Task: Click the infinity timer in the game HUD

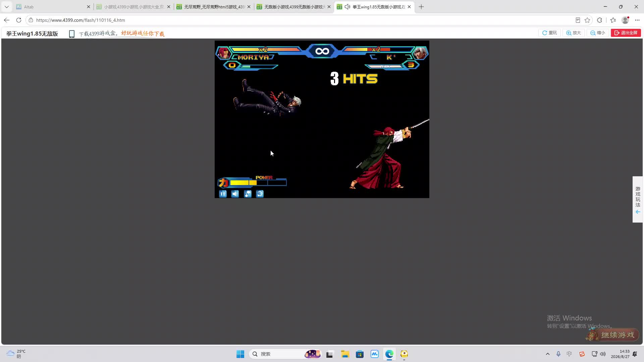Action: click(x=322, y=51)
